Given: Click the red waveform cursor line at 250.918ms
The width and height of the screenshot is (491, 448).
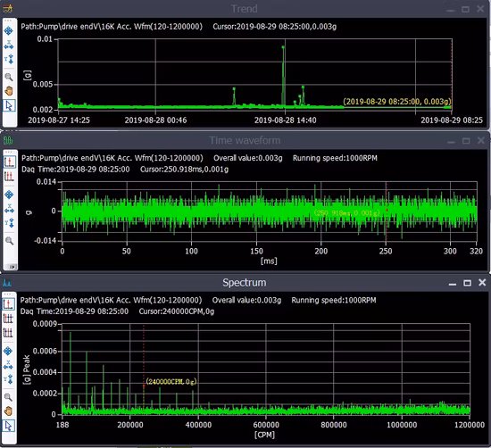Looking at the screenshot, I should [386, 212].
